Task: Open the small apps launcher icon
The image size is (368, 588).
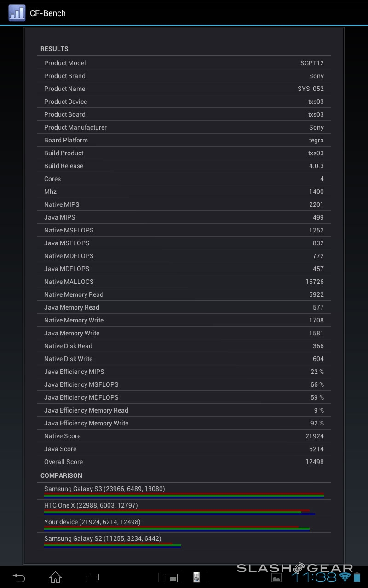Action: tap(171, 577)
